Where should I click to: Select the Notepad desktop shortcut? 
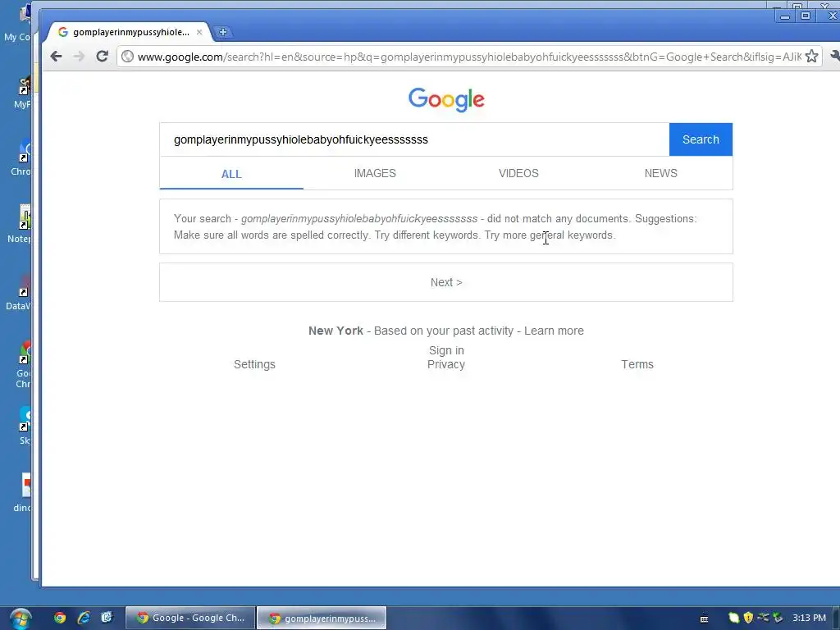(20, 224)
